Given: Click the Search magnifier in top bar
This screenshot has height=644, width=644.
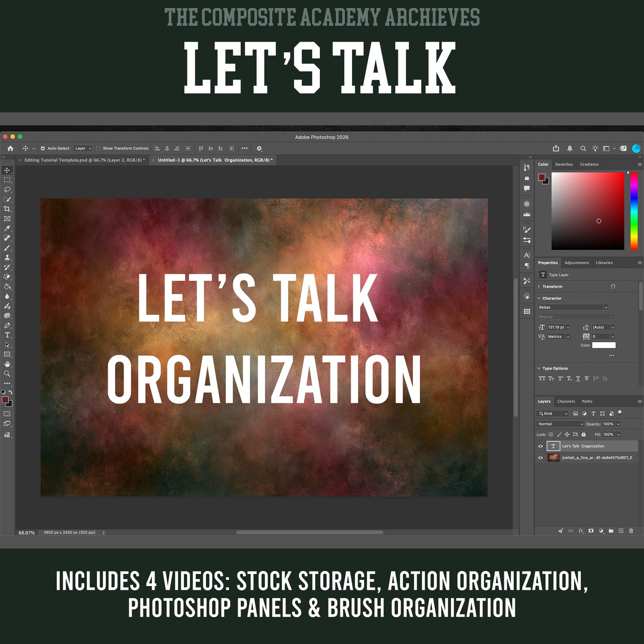Looking at the screenshot, I should (583, 149).
